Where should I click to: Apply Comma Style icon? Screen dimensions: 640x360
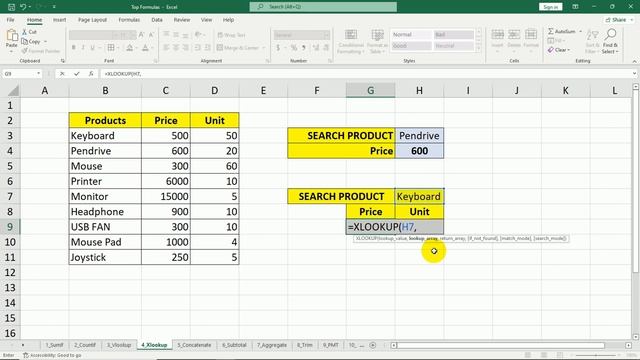304,48
